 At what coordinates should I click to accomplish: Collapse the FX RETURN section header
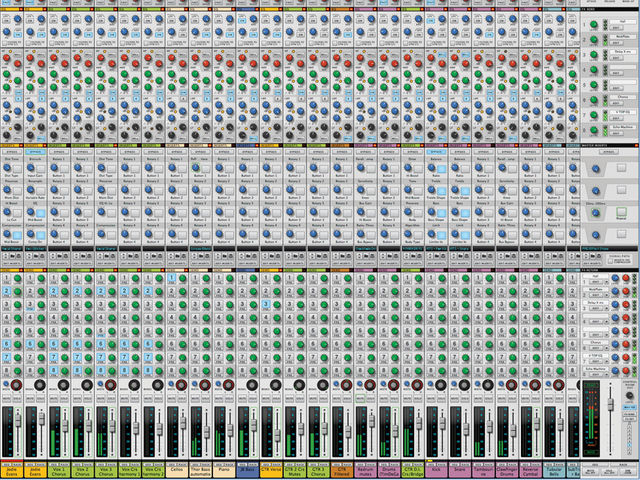tap(610, 270)
